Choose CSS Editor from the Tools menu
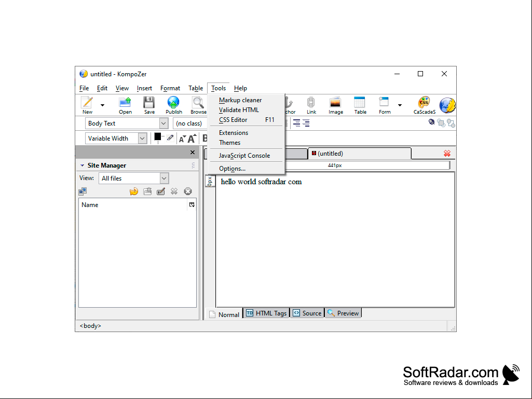 [247, 120]
